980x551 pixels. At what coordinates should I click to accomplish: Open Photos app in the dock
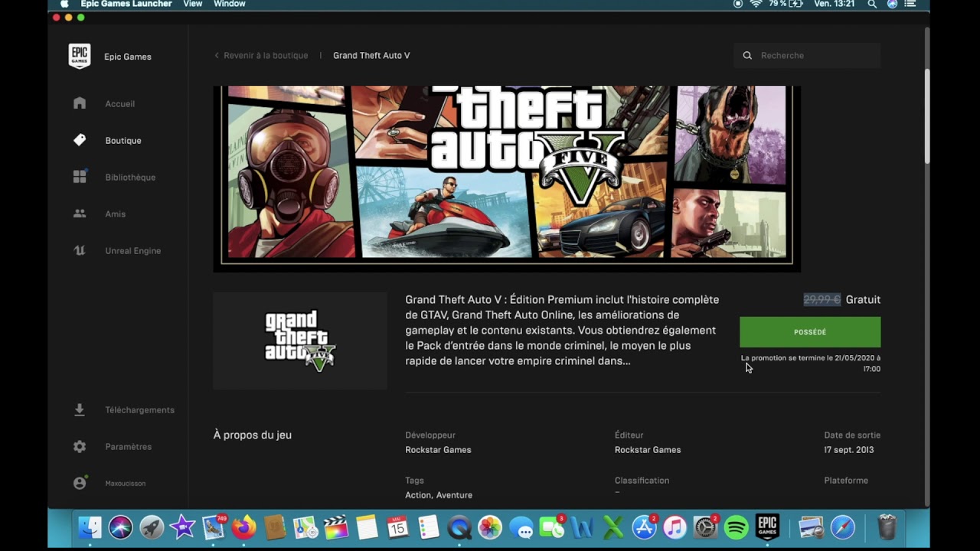point(490,527)
